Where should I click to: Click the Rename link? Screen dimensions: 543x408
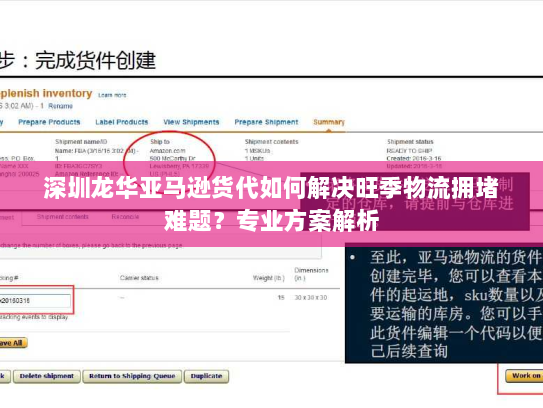[60, 106]
